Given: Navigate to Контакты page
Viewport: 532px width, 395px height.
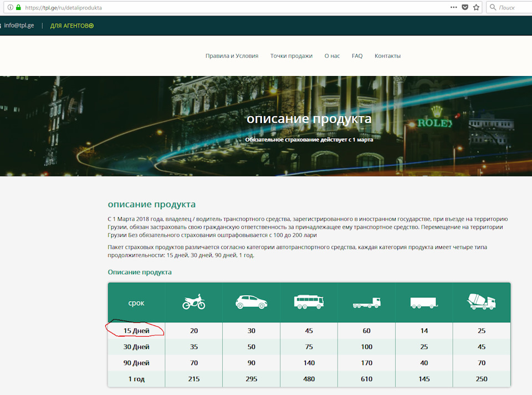Looking at the screenshot, I should point(387,56).
